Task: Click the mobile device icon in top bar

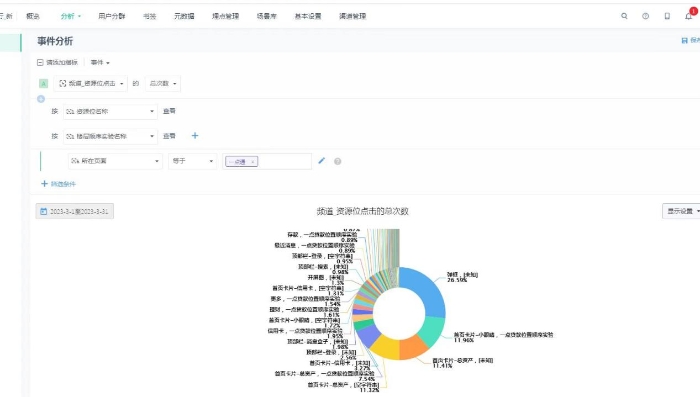Action: (667, 16)
